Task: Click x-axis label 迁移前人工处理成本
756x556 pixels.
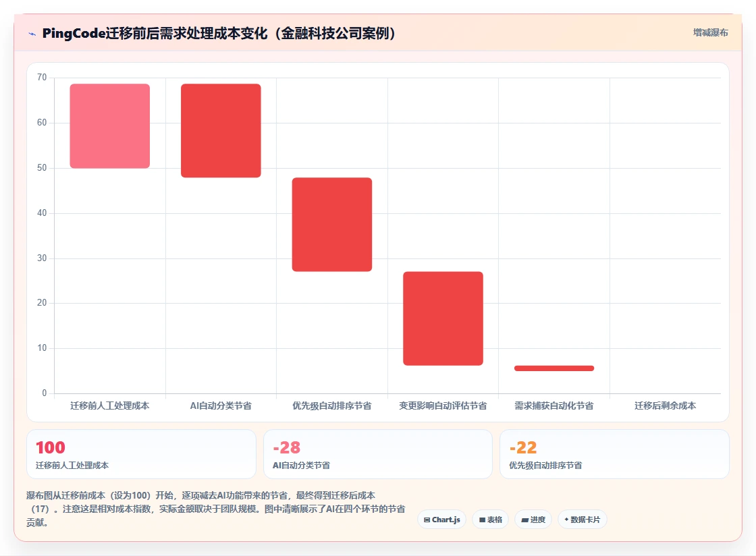Action: (x=110, y=406)
